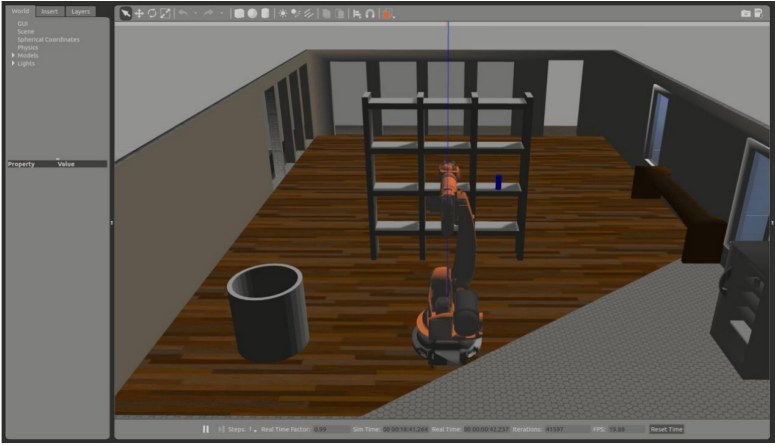Click the Real Time value field

(486, 429)
